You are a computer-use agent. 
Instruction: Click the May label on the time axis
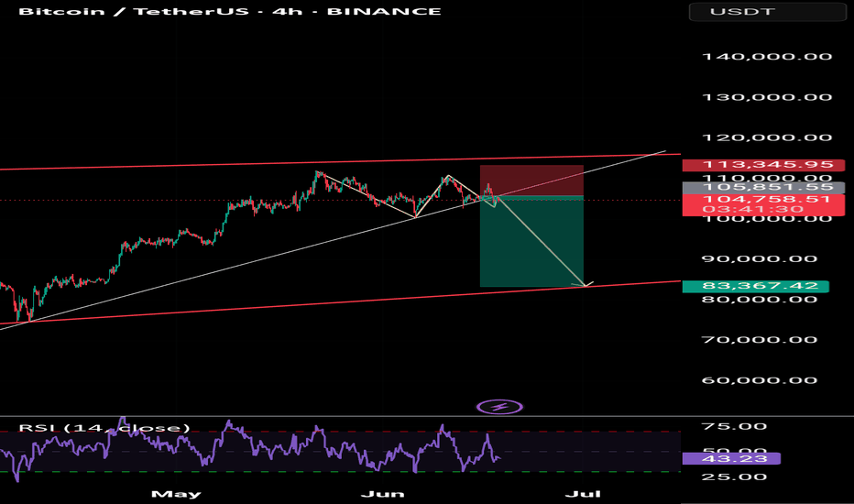pos(176,494)
